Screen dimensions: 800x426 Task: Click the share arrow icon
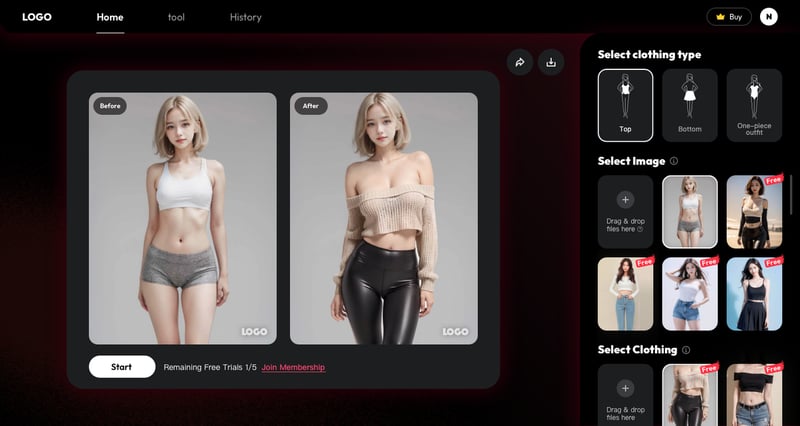click(520, 62)
